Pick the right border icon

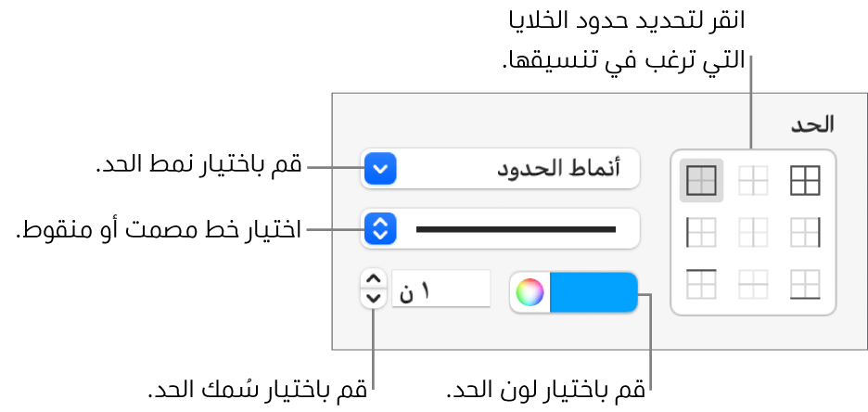(805, 231)
